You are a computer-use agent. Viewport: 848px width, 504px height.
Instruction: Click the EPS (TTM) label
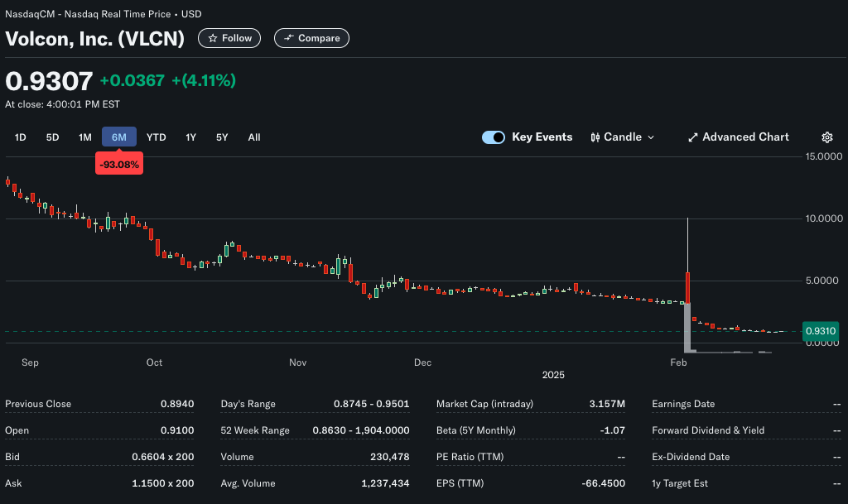[x=460, y=483]
